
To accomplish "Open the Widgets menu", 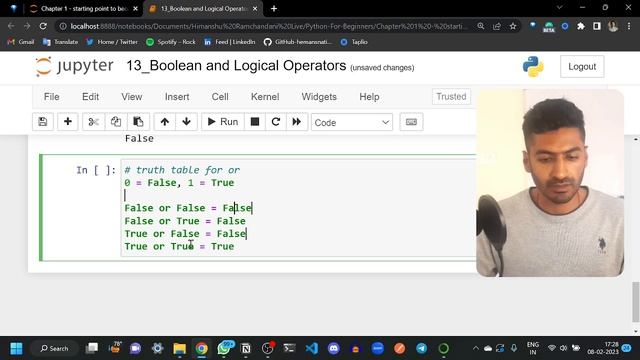I will click(x=319, y=97).
